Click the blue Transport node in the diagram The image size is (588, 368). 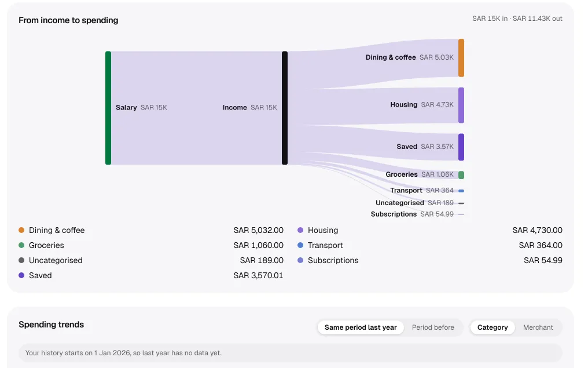pyautogui.click(x=461, y=191)
